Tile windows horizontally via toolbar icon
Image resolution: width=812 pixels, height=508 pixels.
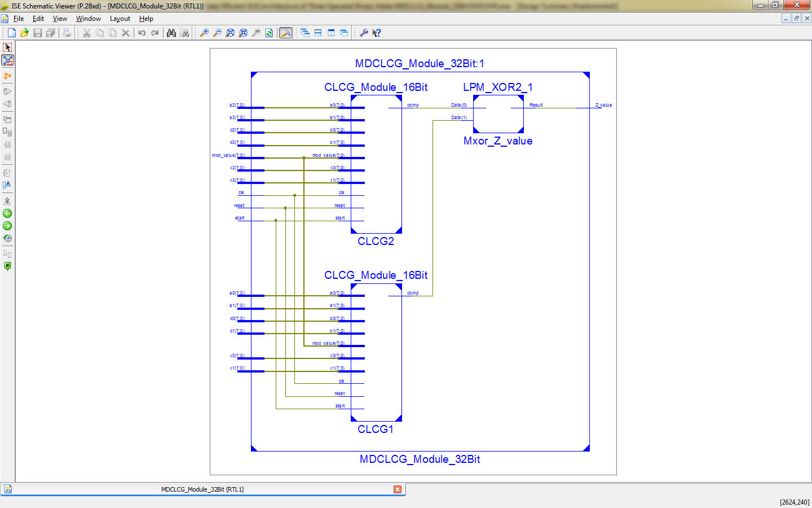318,33
